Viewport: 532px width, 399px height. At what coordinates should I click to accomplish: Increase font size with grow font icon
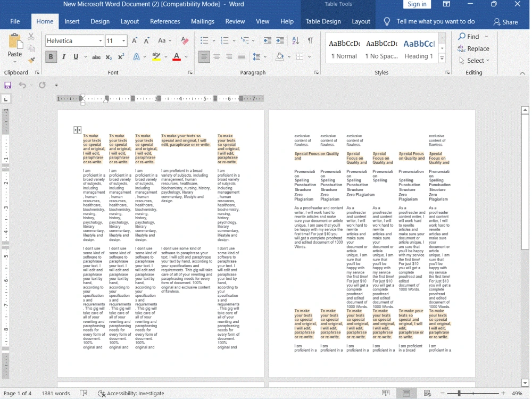tap(135, 41)
